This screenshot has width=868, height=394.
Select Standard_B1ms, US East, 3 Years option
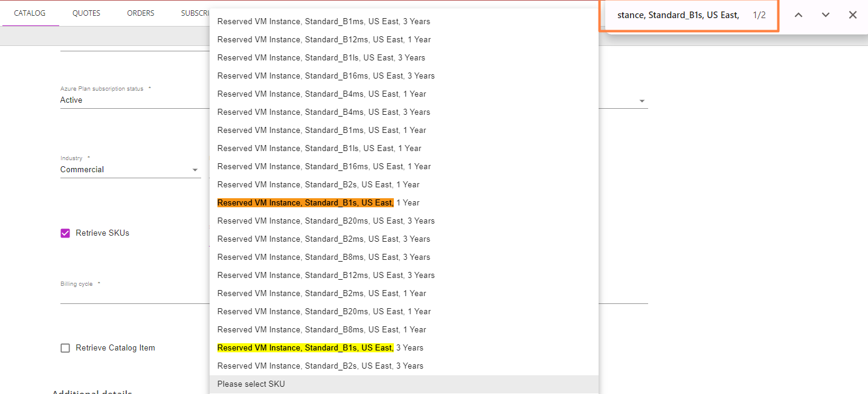[x=404, y=22]
